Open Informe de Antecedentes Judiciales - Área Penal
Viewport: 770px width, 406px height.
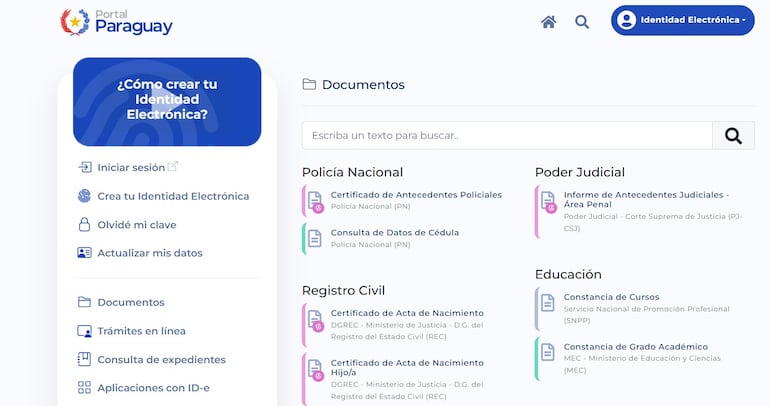click(646, 199)
